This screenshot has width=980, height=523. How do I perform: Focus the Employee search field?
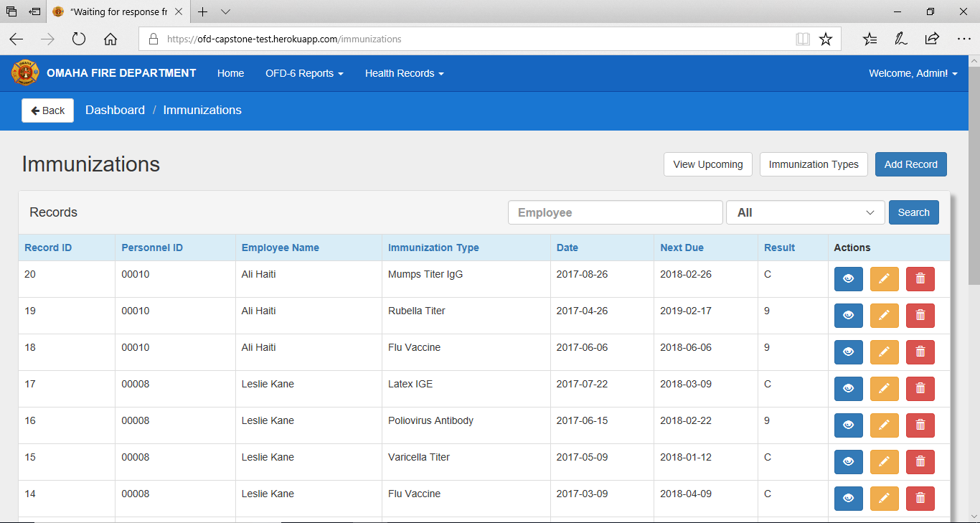click(x=616, y=212)
